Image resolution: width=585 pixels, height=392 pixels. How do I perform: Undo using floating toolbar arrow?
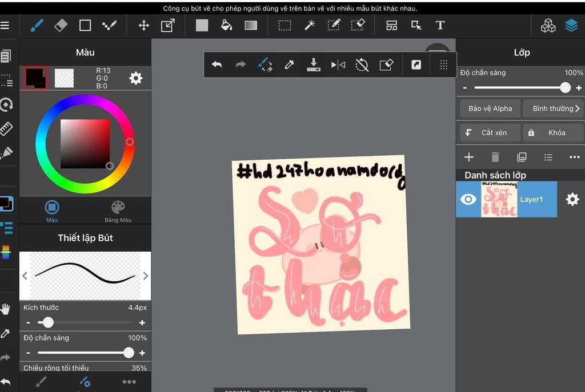[217, 65]
